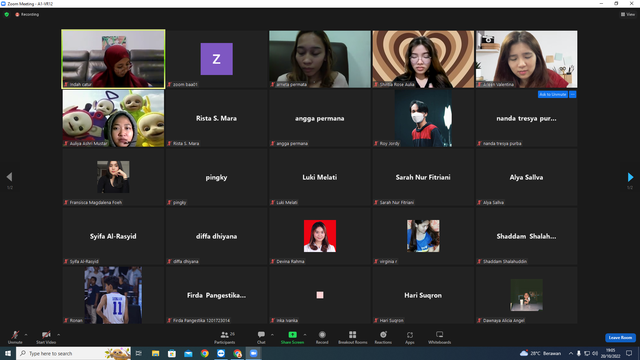Select diffa dhiyana's tile

coord(217,236)
